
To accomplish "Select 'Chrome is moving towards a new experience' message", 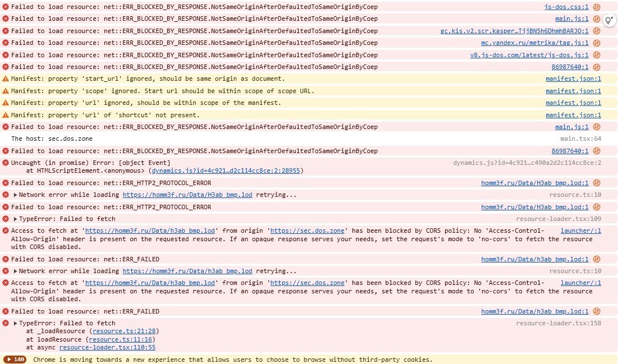I will [232, 360].
